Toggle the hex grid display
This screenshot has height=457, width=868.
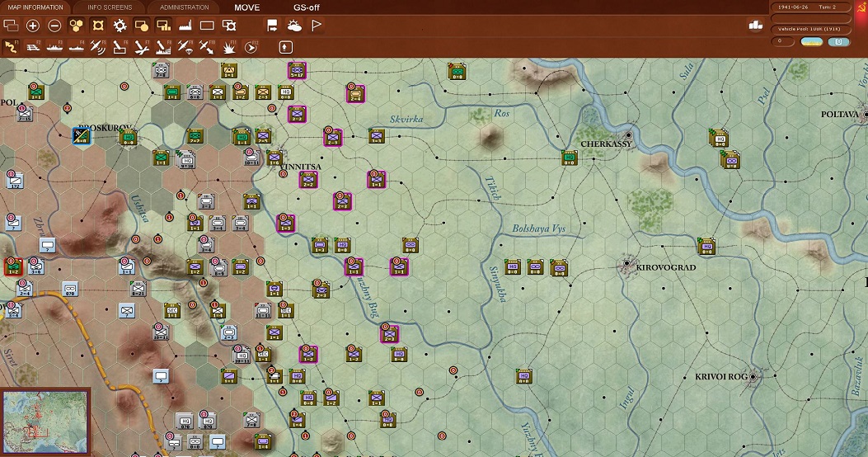click(x=76, y=26)
